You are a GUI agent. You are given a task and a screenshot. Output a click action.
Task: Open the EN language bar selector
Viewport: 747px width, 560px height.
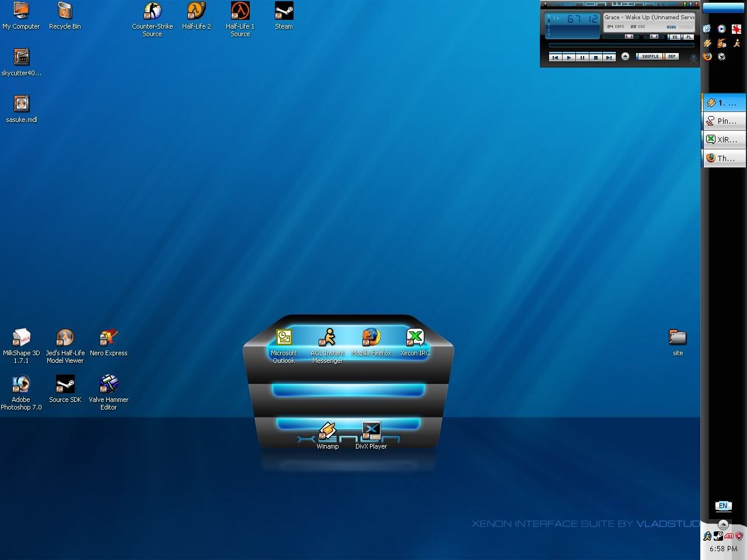coord(723,506)
